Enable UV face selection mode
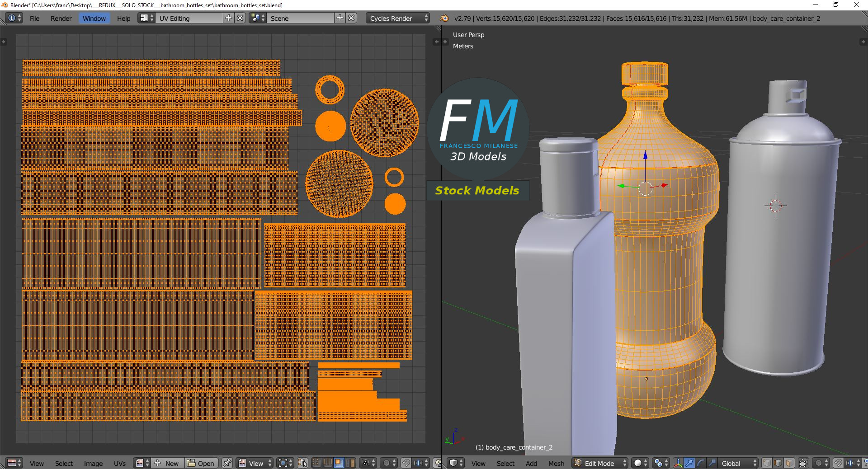Image resolution: width=868 pixels, height=469 pixels. [x=339, y=463]
